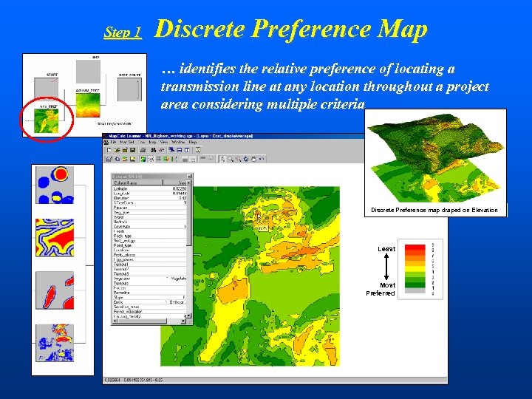Click the Print icon in the toolbar

143,150
